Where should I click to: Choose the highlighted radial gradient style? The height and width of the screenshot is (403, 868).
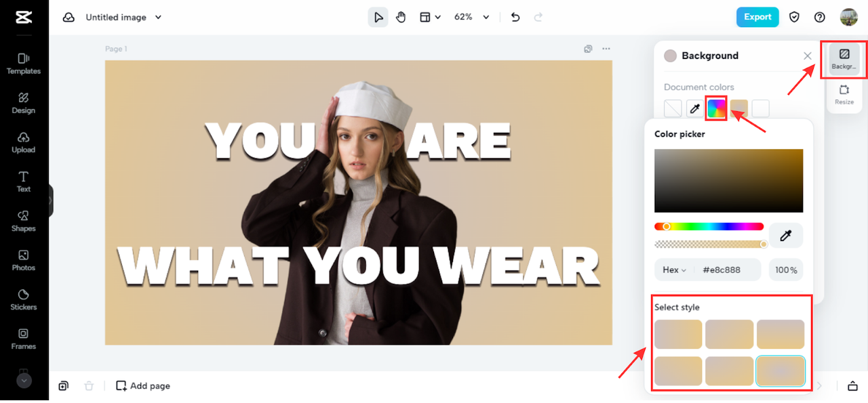pos(781,371)
